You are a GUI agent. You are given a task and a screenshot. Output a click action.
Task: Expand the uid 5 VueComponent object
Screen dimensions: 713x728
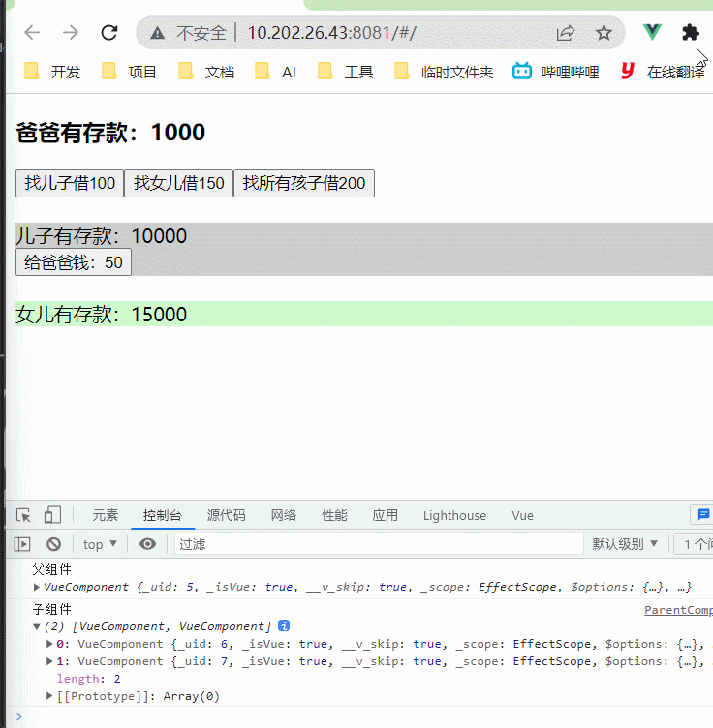36,587
